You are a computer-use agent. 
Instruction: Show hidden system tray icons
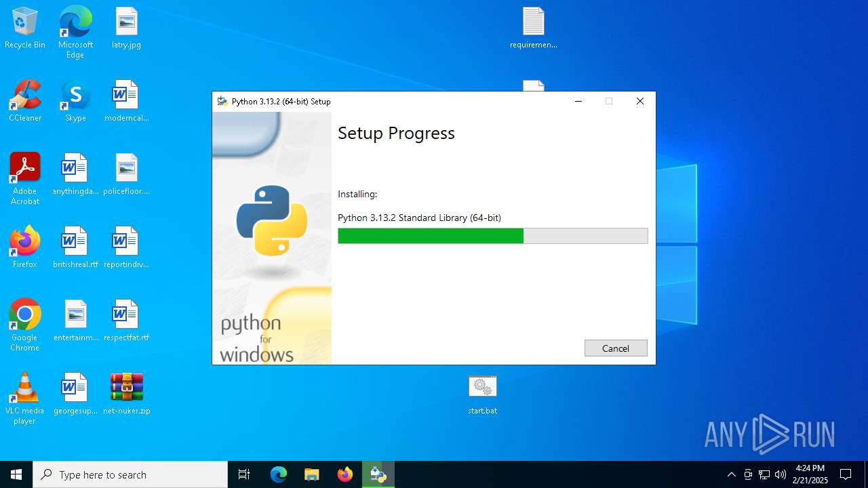(x=731, y=474)
